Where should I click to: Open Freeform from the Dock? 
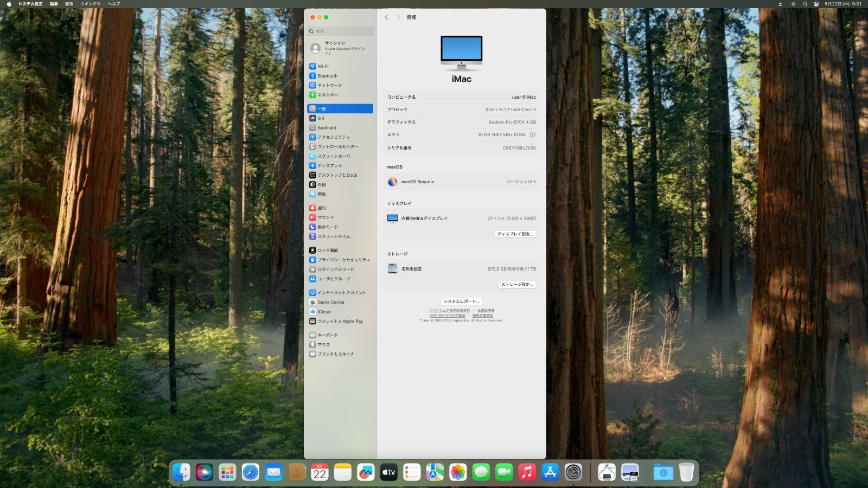point(366,472)
